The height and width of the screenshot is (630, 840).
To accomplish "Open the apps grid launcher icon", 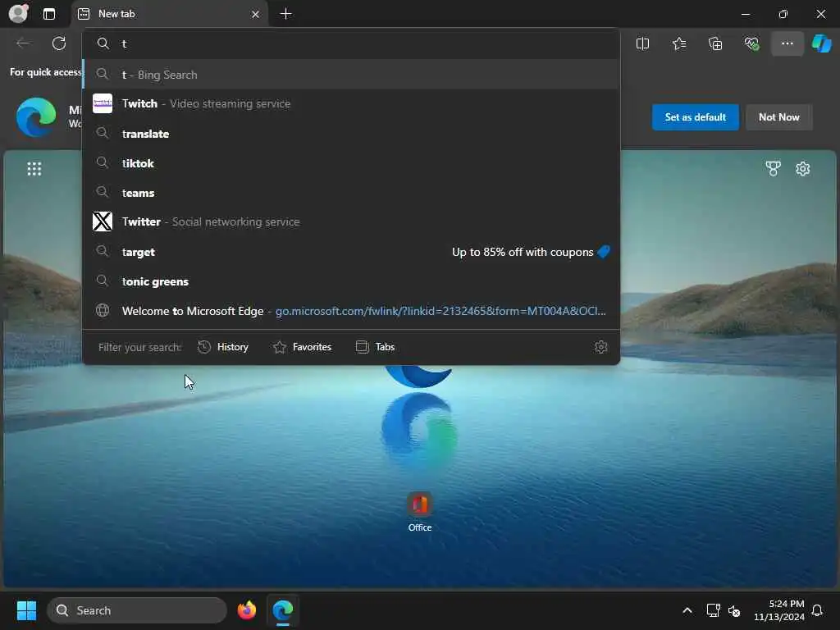I will click(34, 169).
